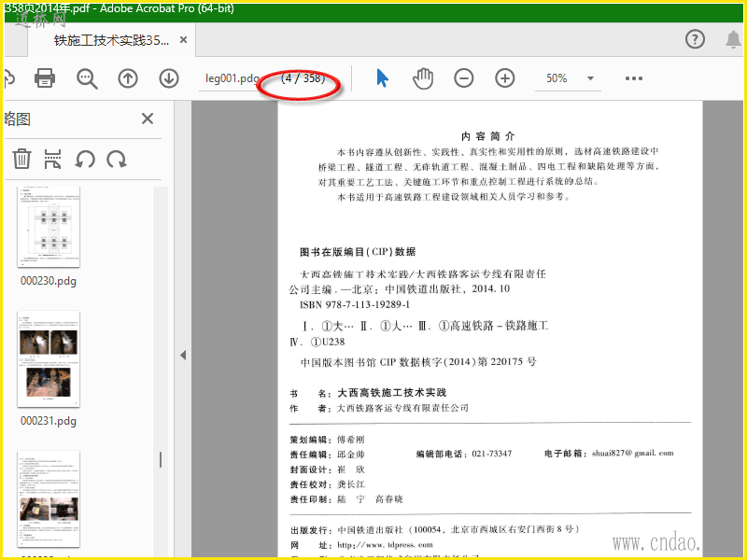Click the 图书在版编目(CIP)数据 heading
The image size is (747, 560).
click(358, 252)
